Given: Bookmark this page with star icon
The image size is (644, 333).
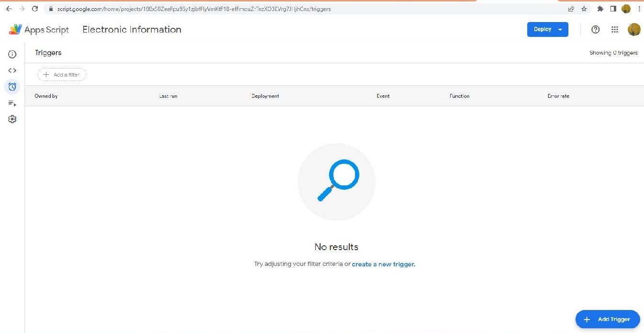Looking at the screenshot, I should click(584, 9).
